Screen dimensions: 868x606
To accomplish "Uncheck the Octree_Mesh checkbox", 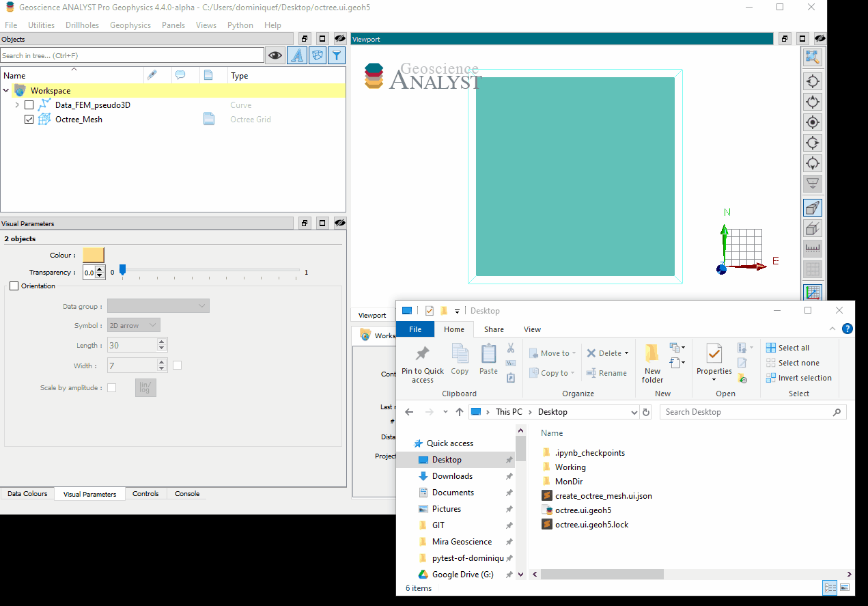I will click(29, 120).
